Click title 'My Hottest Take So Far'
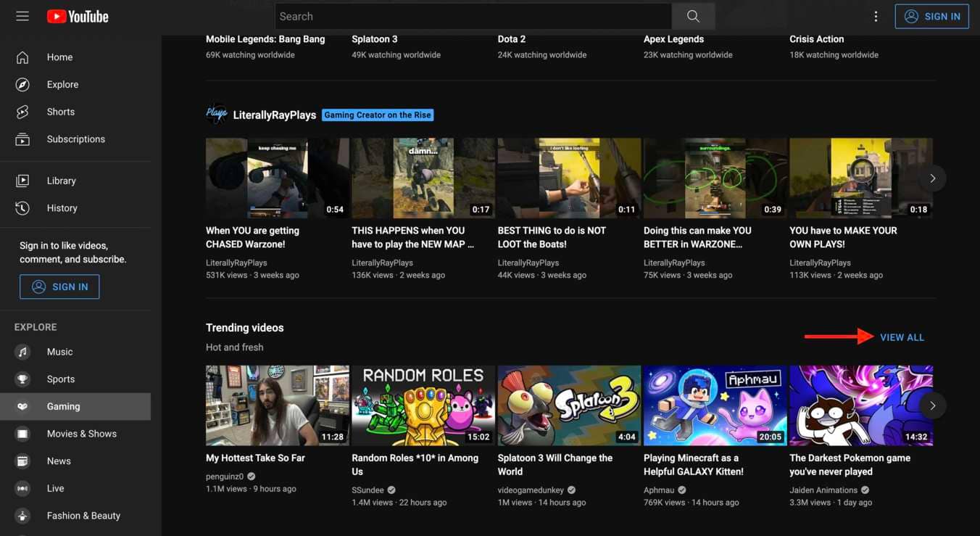The image size is (980, 536). [255, 458]
